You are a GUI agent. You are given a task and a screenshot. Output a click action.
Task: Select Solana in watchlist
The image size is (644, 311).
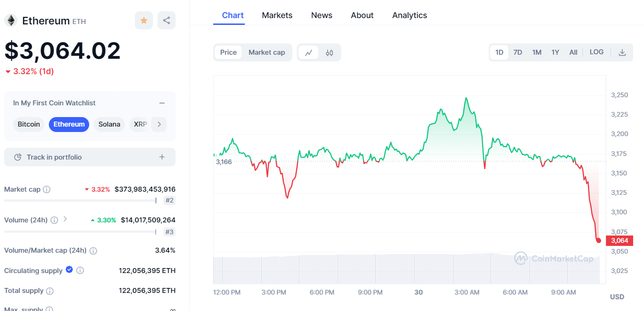point(110,124)
